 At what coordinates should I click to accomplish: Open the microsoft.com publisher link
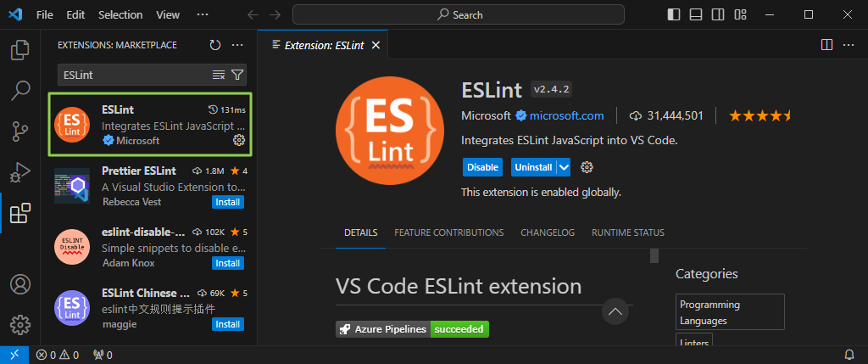pos(567,115)
